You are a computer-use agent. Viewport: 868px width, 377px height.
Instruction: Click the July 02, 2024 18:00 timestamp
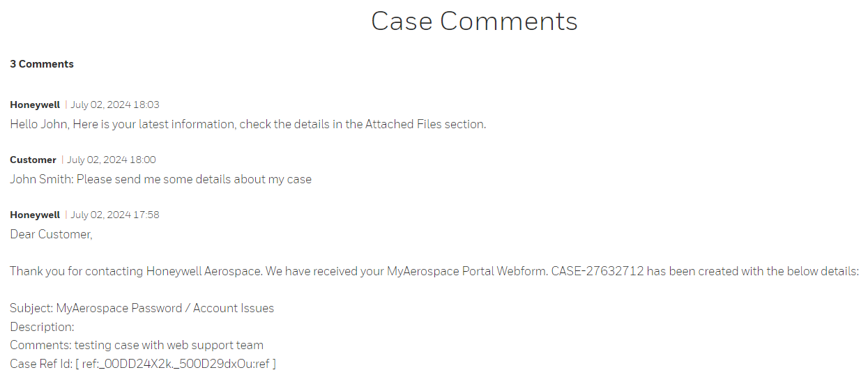point(112,160)
